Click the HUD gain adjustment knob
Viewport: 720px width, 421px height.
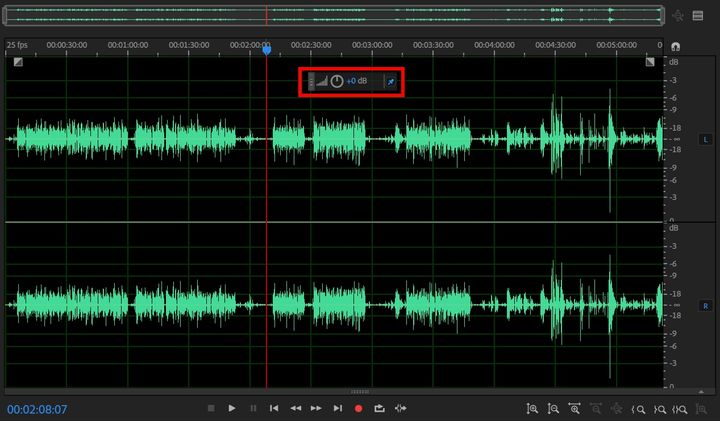[x=337, y=81]
